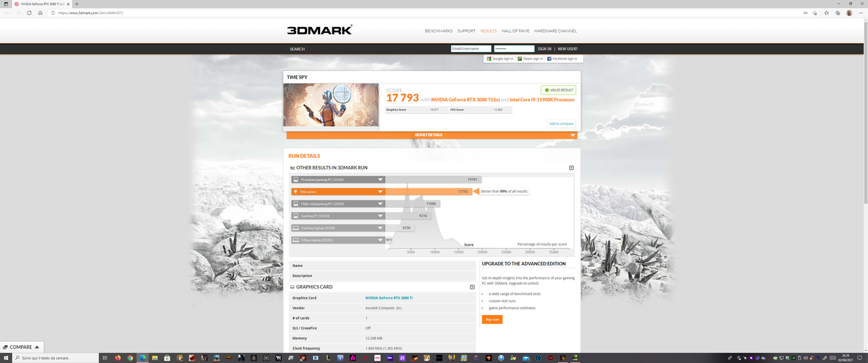This screenshot has height=363, width=868.
Task: Open Microsoft Store from taskbar
Action: coord(167,358)
